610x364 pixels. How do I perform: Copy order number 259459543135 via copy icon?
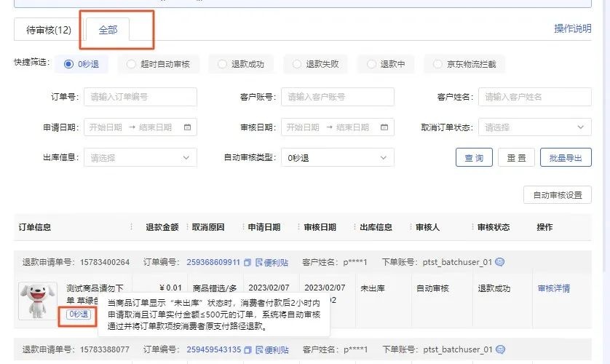[247, 350]
